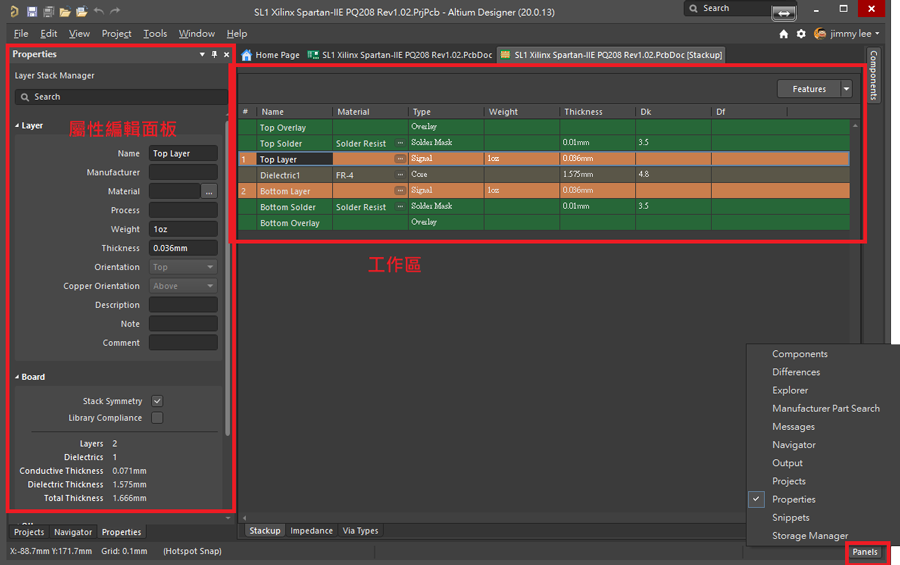Select Messages from the Panels list

tap(793, 427)
